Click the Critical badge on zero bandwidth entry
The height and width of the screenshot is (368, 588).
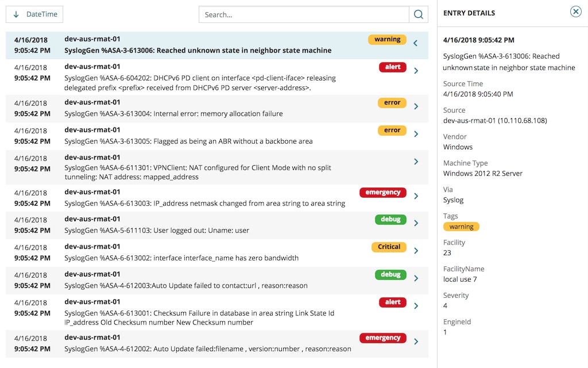pos(389,247)
